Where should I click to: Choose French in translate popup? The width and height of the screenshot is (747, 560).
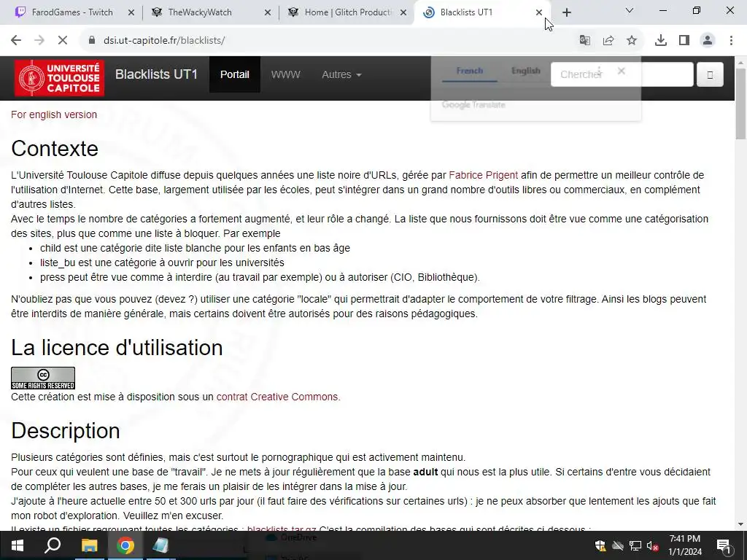470,71
